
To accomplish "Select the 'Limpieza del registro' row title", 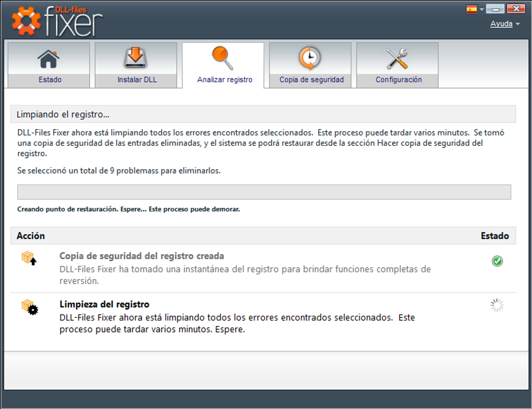I will (x=104, y=304).
